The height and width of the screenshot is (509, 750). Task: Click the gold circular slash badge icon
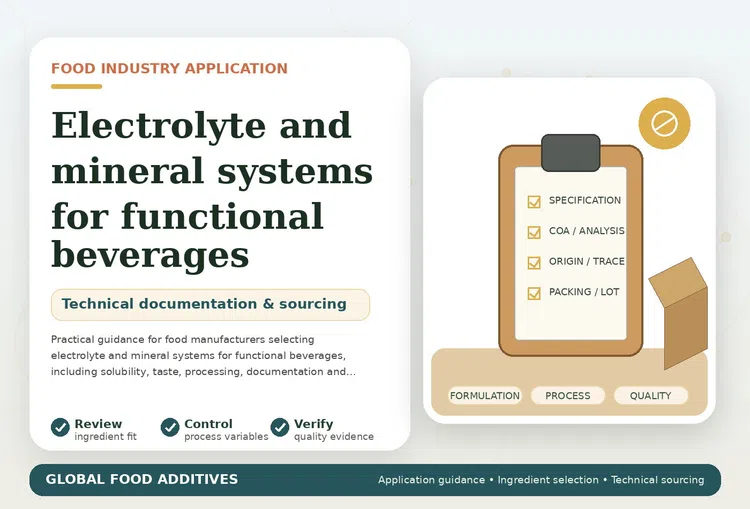tap(664, 123)
